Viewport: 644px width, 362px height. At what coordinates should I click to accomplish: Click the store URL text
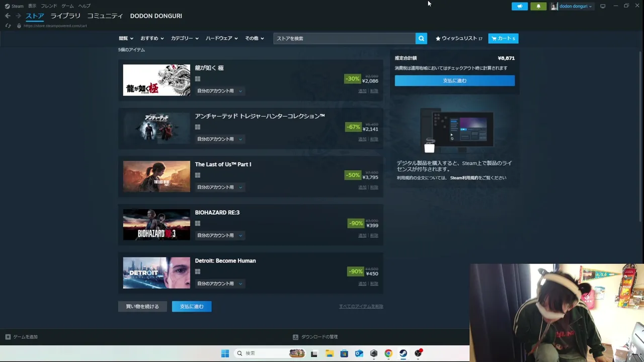pyautogui.click(x=55, y=26)
